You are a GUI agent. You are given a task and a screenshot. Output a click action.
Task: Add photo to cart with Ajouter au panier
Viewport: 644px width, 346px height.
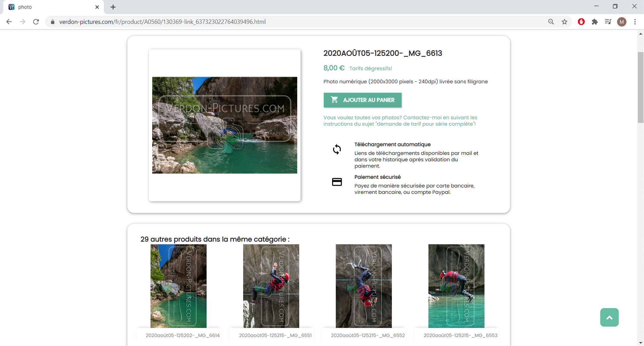(x=362, y=100)
